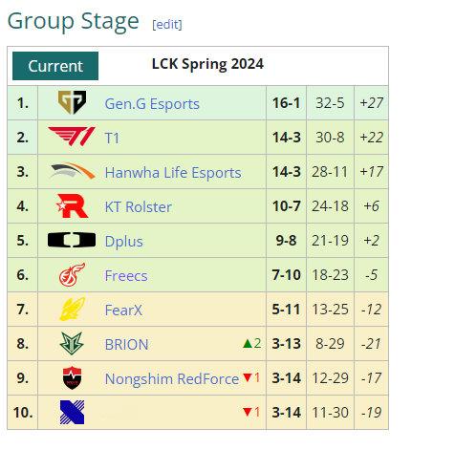Follow the Hanwha Life Esports link

[x=173, y=173]
